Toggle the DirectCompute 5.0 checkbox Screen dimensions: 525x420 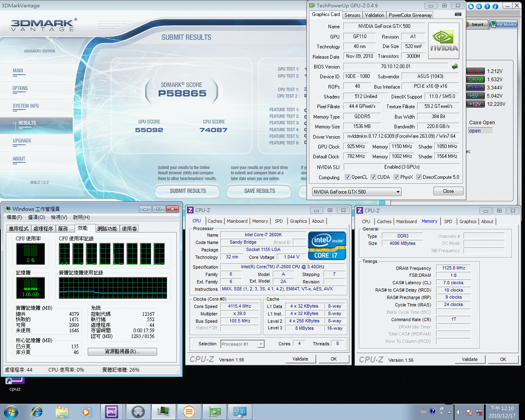(419, 177)
